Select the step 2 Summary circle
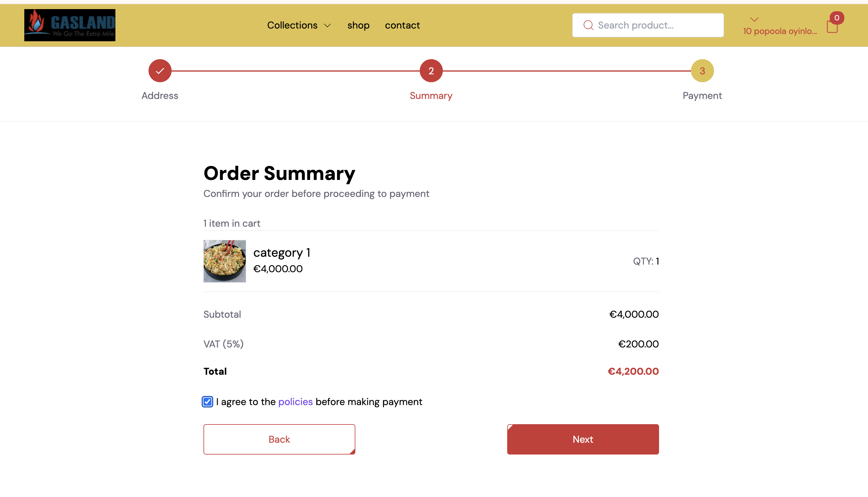Image resolution: width=868 pixels, height=497 pixels. [431, 71]
